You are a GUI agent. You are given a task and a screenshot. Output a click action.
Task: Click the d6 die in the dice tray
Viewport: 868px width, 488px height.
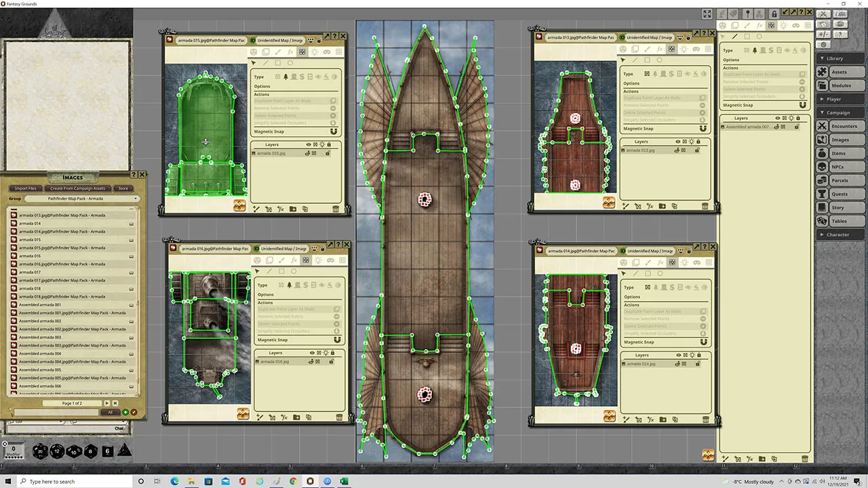point(107,451)
